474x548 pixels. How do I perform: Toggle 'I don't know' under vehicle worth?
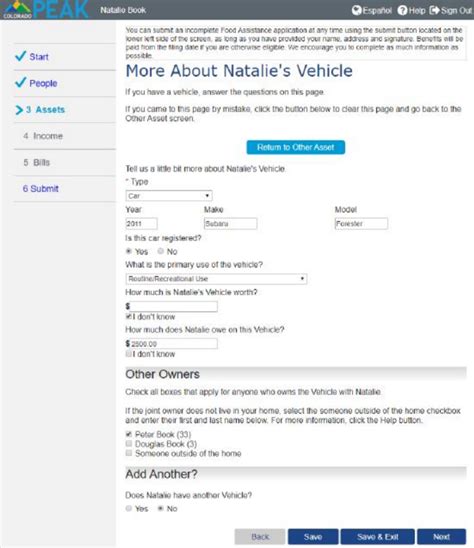[129, 317]
